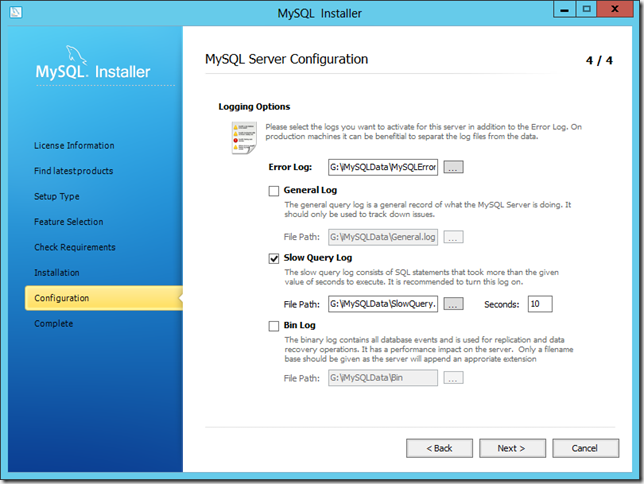The height and width of the screenshot is (484, 644).
Task: Click the MySQL dolphin logo
Action: (x=77, y=55)
